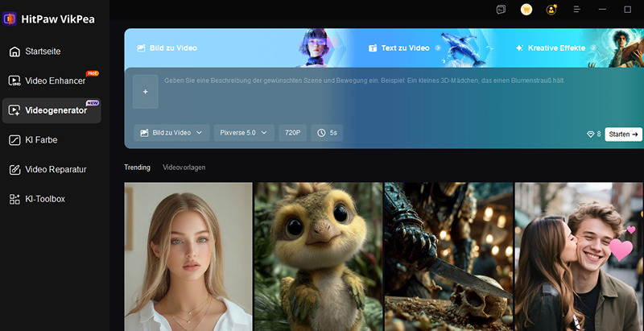The image size is (644, 331).
Task: Click the task list icon in title bar
Action: 501,10
